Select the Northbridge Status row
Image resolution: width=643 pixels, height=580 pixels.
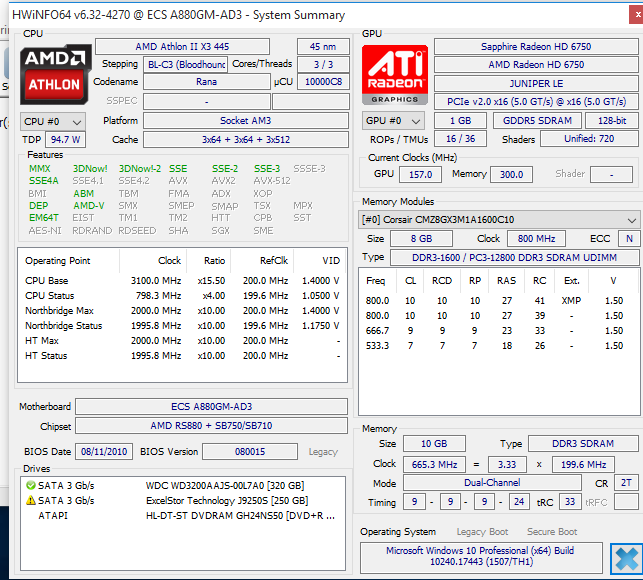[x=182, y=326]
